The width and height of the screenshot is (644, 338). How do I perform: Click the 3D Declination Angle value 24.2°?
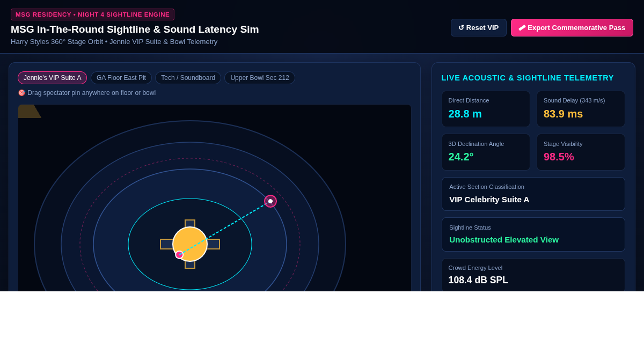pos(461,157)
